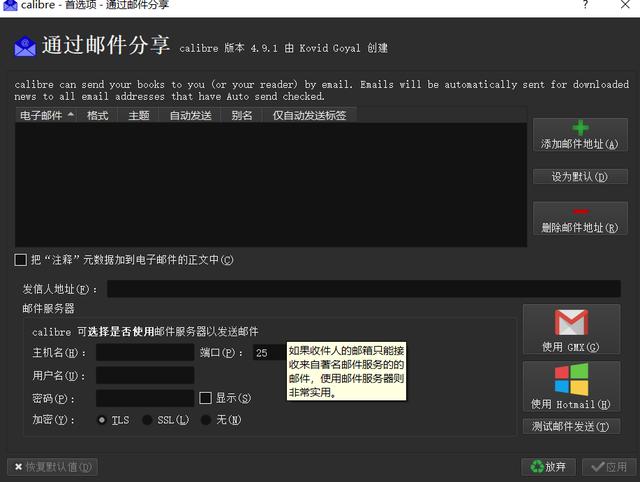Viewport: 640px width, 482px height.
Task: Click the help question mark in title bar
Action: (x=585, y=5)
